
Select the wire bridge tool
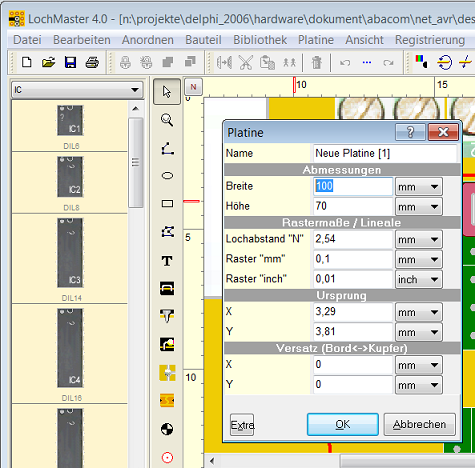[x=167, y=288]
